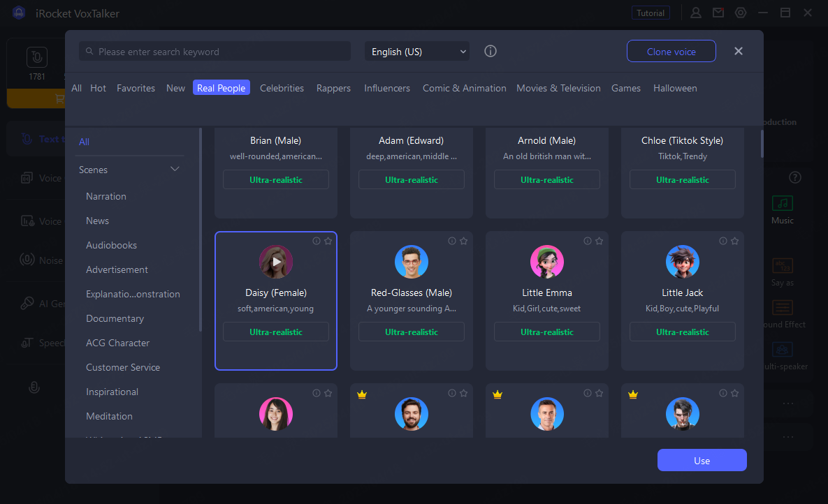Screen dimensions: 828x504
Task: Click Ultra-realistic tag on Brian (Male) card
Action: pyautogui.click(x=275, y=179)
